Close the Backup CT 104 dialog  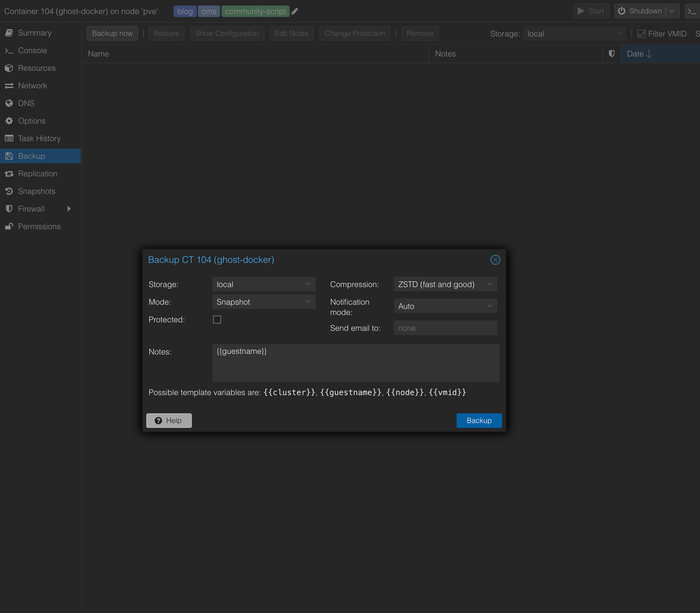pos(495,260)
